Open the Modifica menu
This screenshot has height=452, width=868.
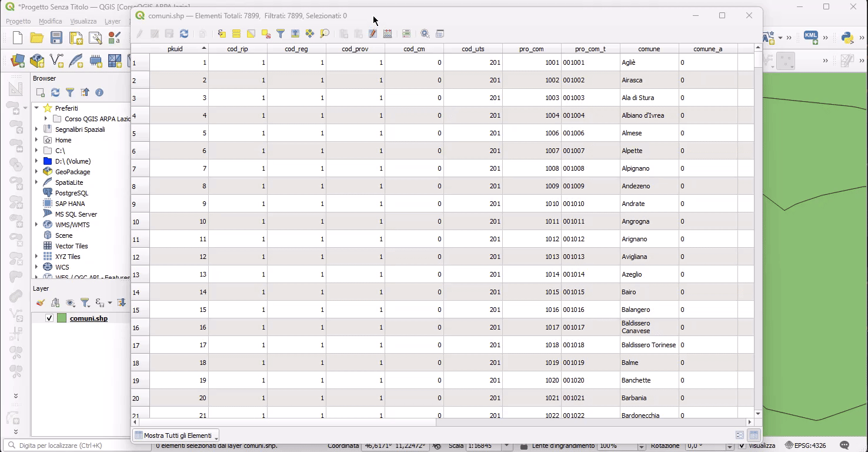click(x=51, y=21)
